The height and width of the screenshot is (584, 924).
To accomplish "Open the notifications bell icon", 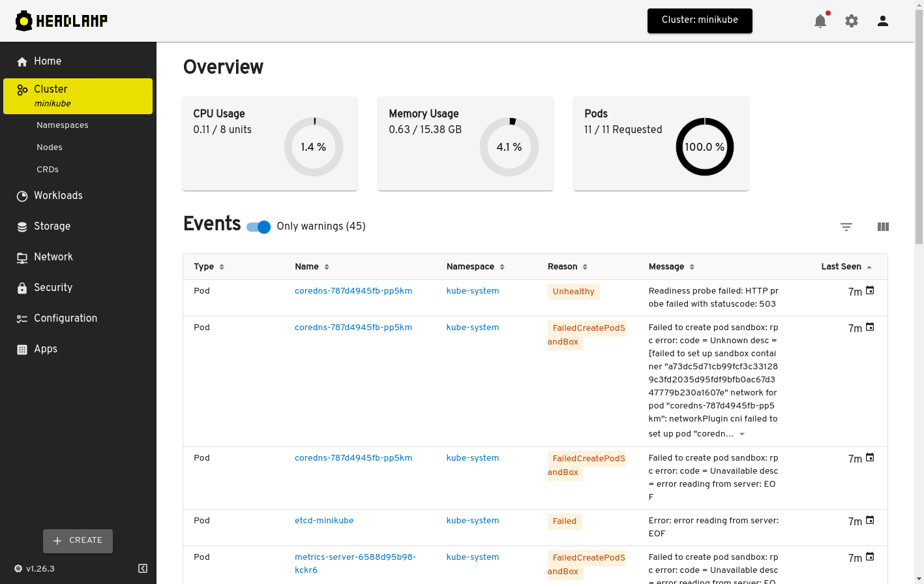I will pos(820,21).
